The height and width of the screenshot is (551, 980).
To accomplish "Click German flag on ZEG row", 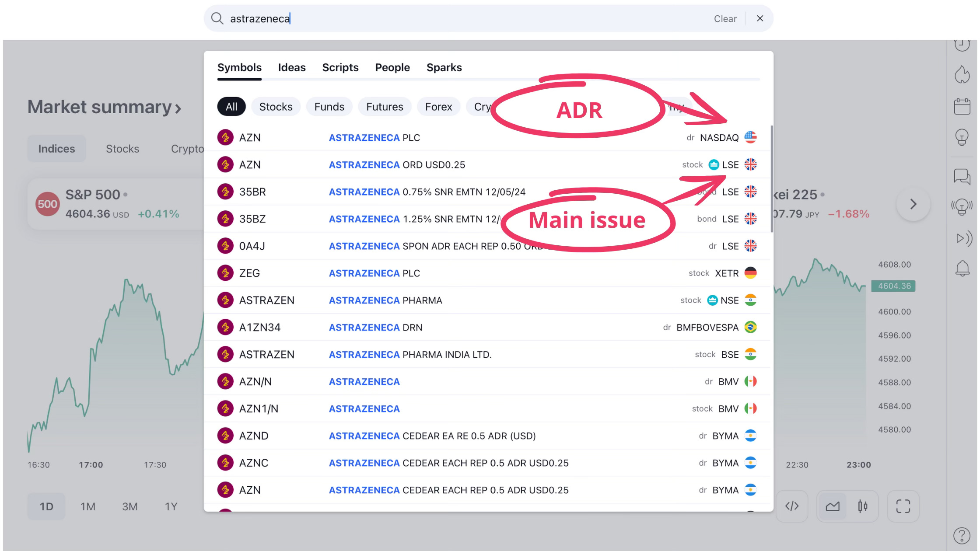I will pos(750,273).
